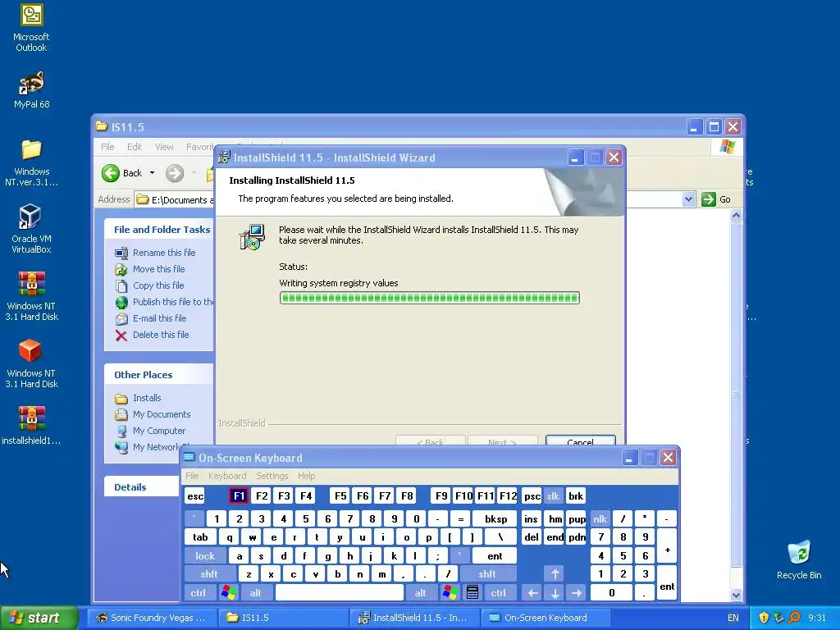Toggle the slk (scroll lock) key
The image size is (840, 630).
click(x=553, y=496)
